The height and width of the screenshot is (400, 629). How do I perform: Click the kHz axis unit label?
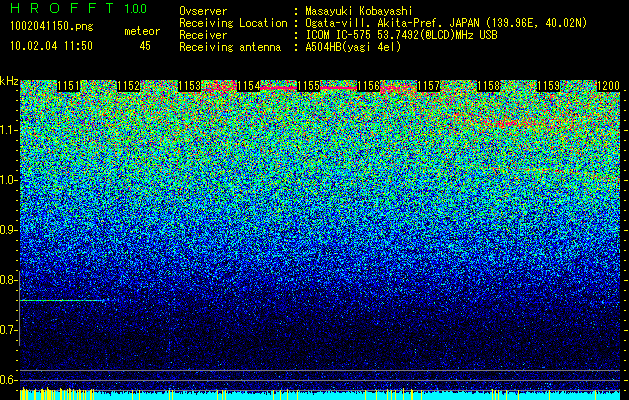coord(9,81)
